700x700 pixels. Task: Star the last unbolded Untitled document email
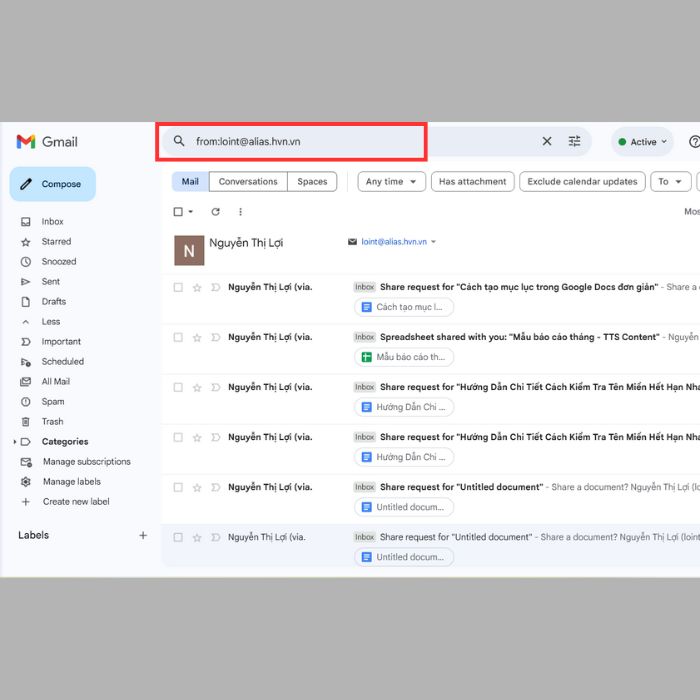[x=197, y=538]
